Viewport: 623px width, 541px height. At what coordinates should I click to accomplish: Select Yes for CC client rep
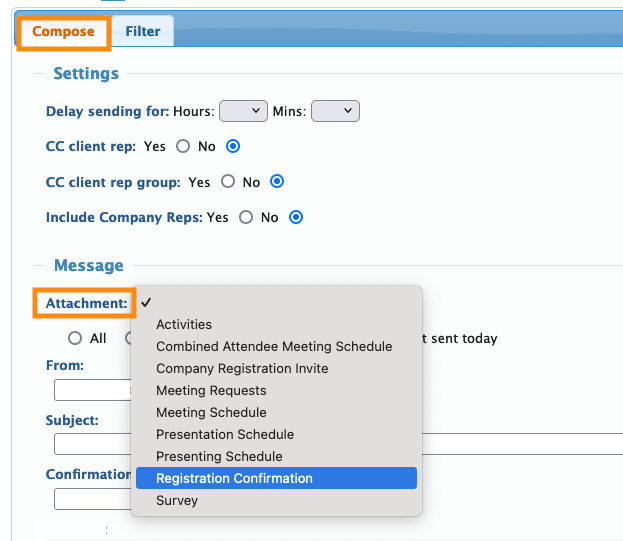(x=182, y=146)
